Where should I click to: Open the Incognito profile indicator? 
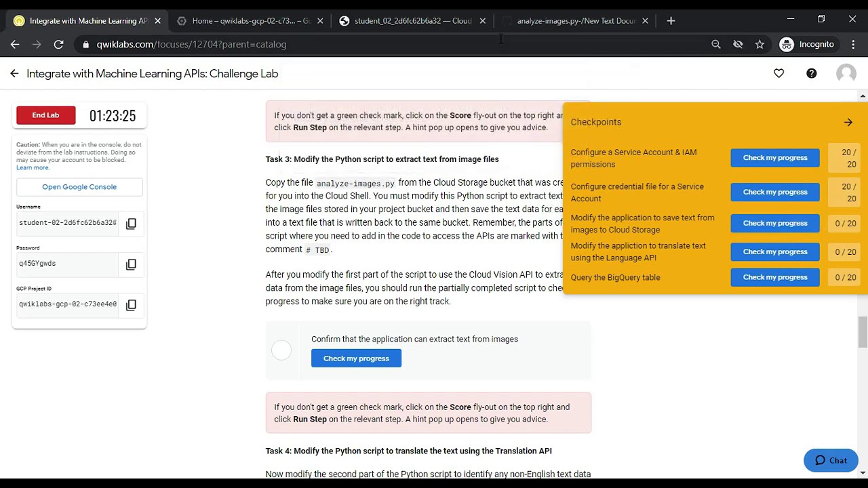807,44
